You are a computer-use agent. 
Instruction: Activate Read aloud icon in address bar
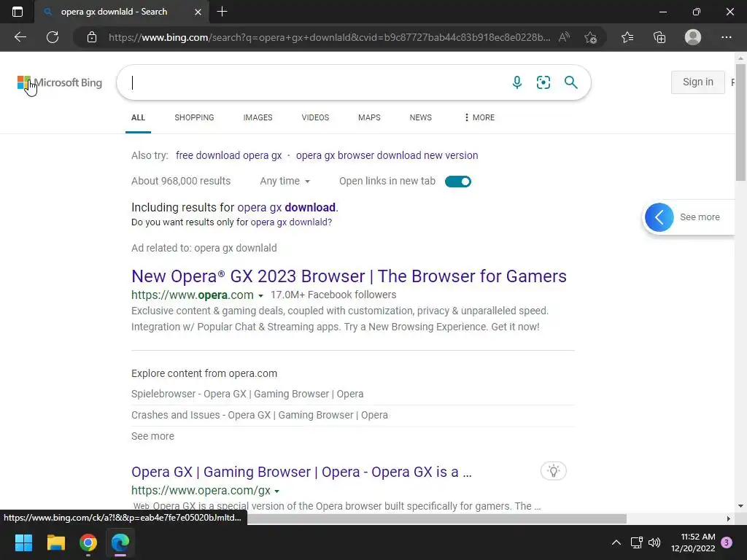click(564, 37)
